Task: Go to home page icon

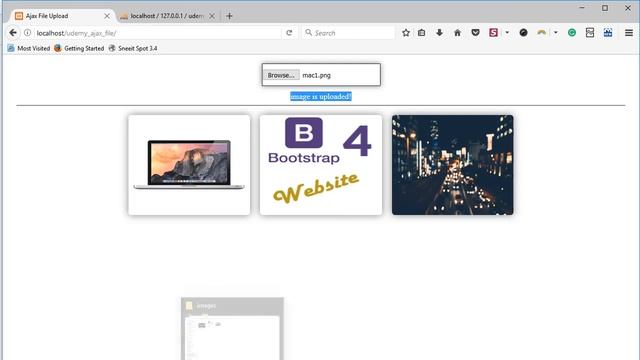Action: (x=458, y=33)
